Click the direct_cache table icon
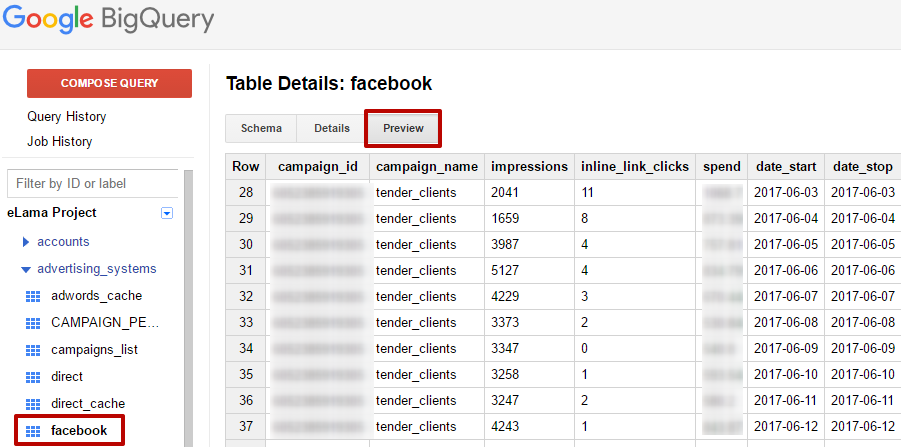Screen dimensions: 901x447 tap(32, 404)
